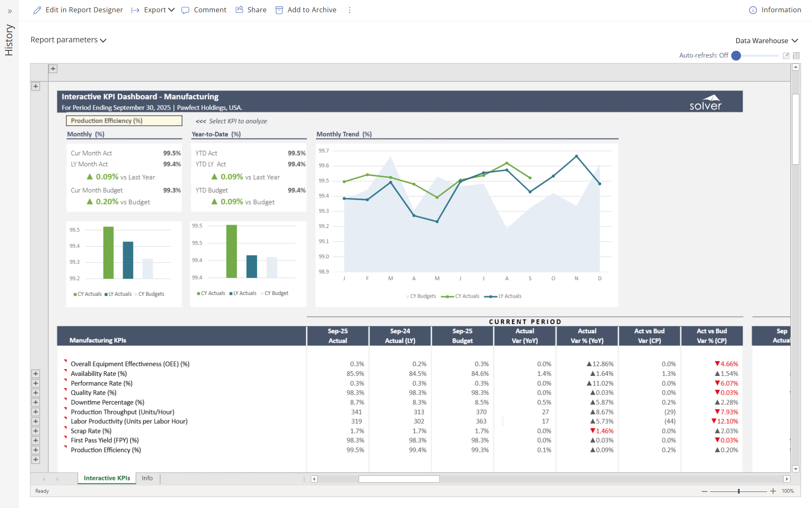This screenshot has width=812, height=508.
Task: Select the Interactive KPIs sheet tab
Action: tap(107, 478)
